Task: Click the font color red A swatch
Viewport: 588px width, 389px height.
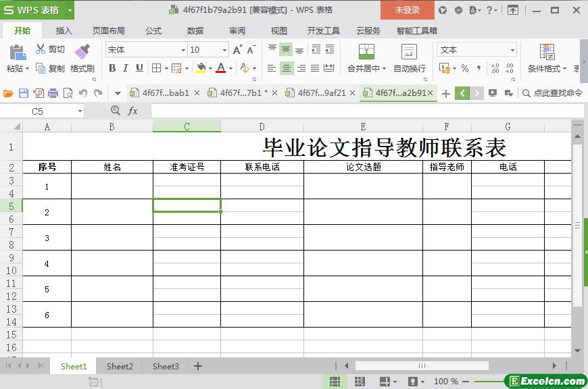Action: click(x=220, y=68)
